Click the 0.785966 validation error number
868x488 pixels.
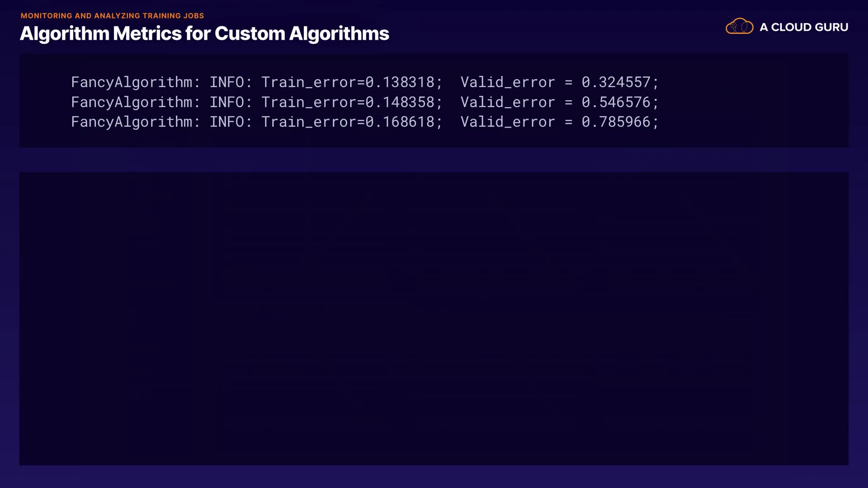click(x=616, y=122)
